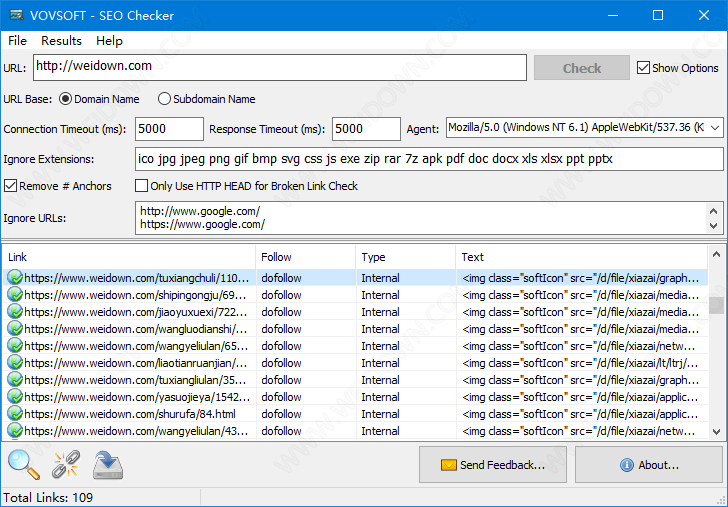Enable Only Use HTTP HEAD checkbox
The width and height of the screenshot is (728, 507).
click(141, 186)
